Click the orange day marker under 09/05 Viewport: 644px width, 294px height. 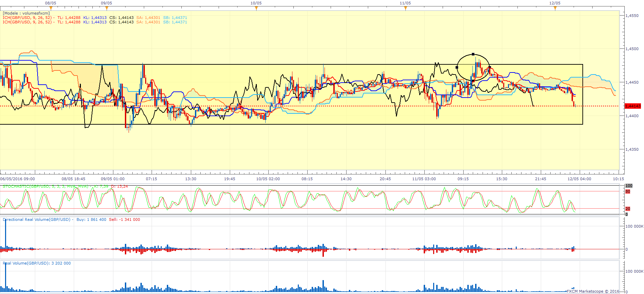point(107,8)
